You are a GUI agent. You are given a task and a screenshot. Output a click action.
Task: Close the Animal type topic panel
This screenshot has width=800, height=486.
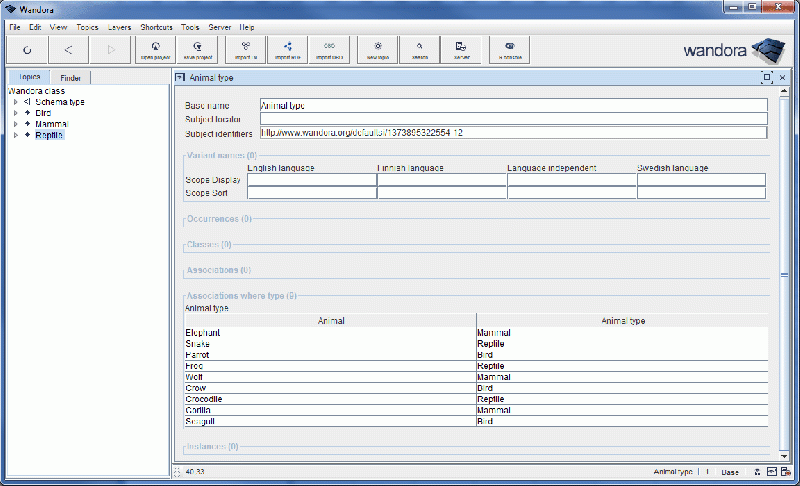pyautogui.click(x=783, y=78)
